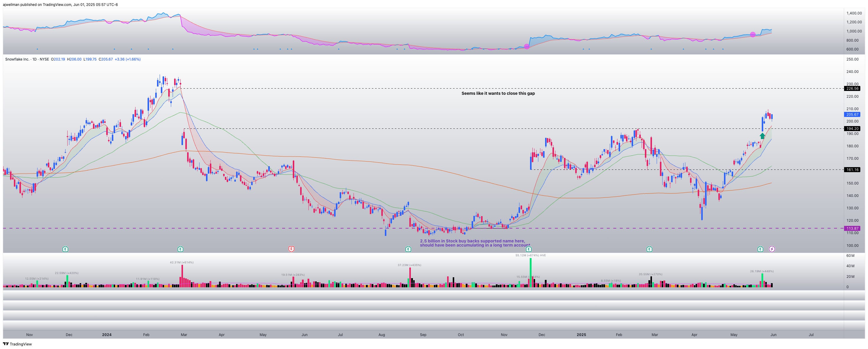Click the Snowflake Inc. symbol title
Image resolution: width=868 pixels, height=349 pixels.
17,59
